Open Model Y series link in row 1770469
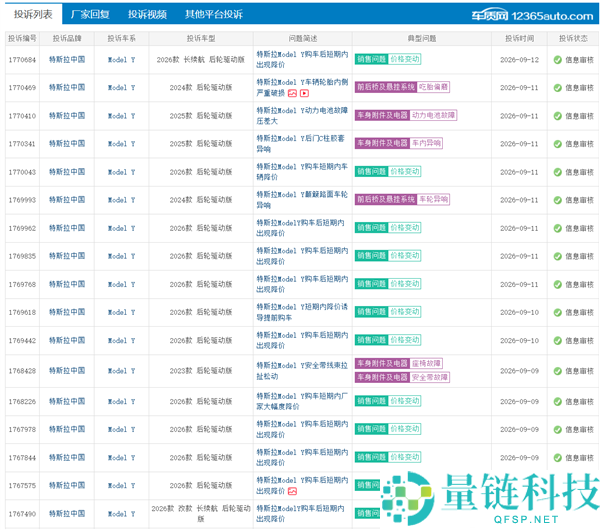 coord(121,88)
